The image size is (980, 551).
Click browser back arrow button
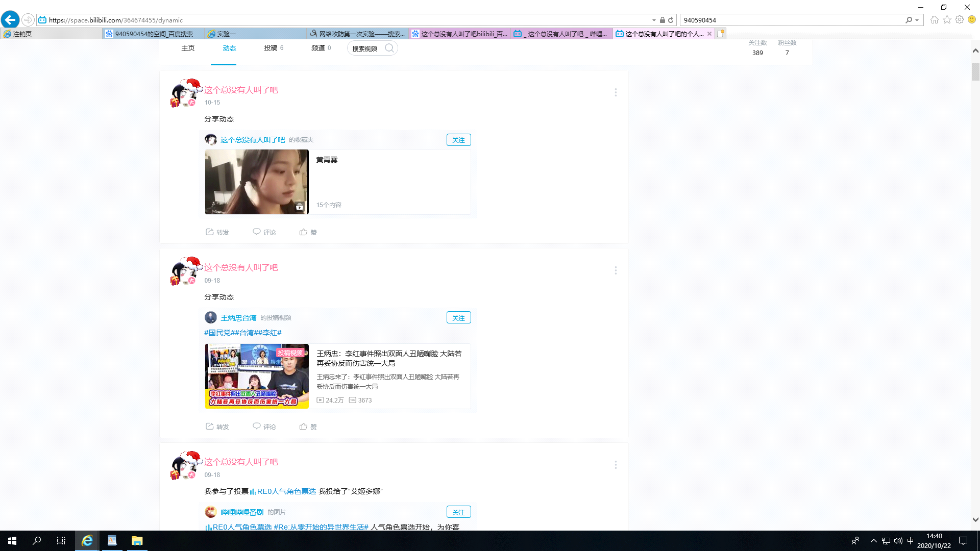pyautogui.click(x=10, y=20)
